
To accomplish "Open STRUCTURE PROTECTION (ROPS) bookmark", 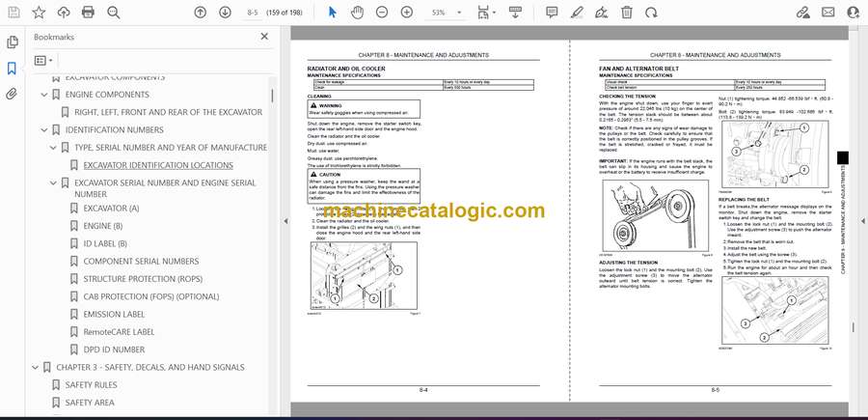I will tap(143, 279).
